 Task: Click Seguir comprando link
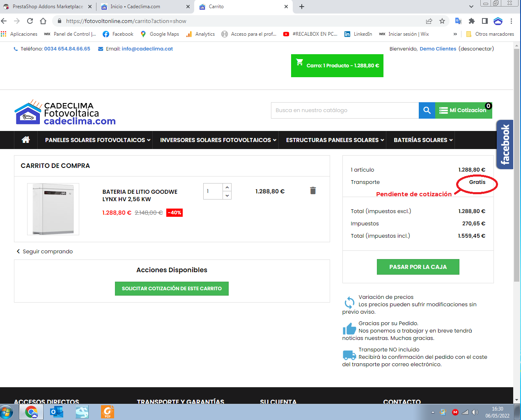[x=44, y=251]
